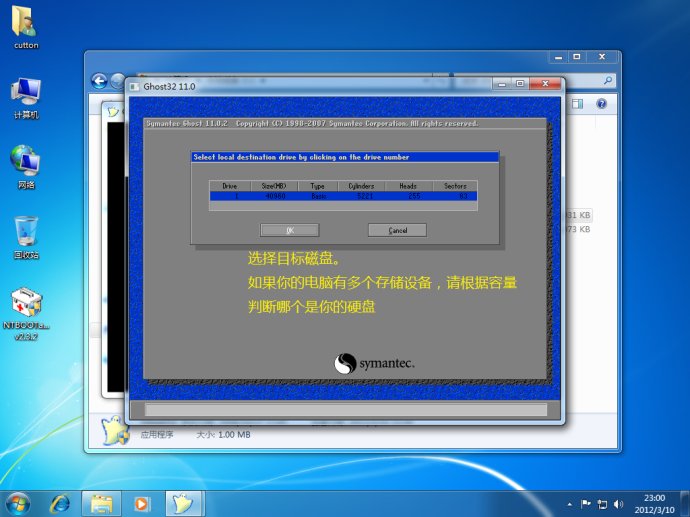Open Windows Media Player from taskbar

click(142, 504)
